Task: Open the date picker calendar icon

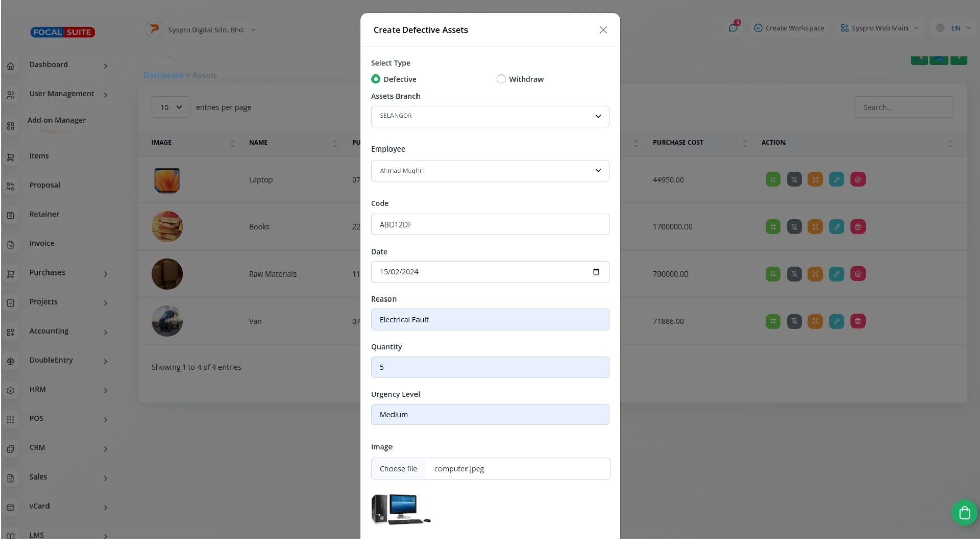Action: 596,272
